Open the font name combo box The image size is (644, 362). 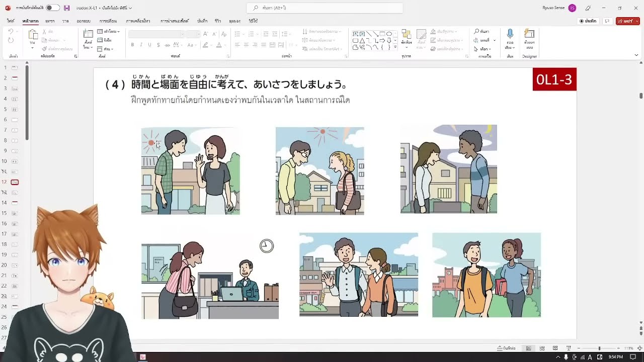coord(156,34)
